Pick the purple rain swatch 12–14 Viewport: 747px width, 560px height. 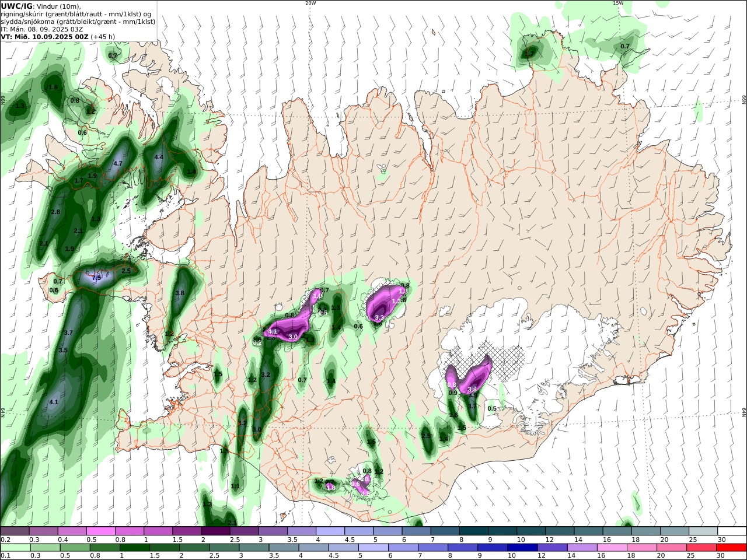[553, 548]
